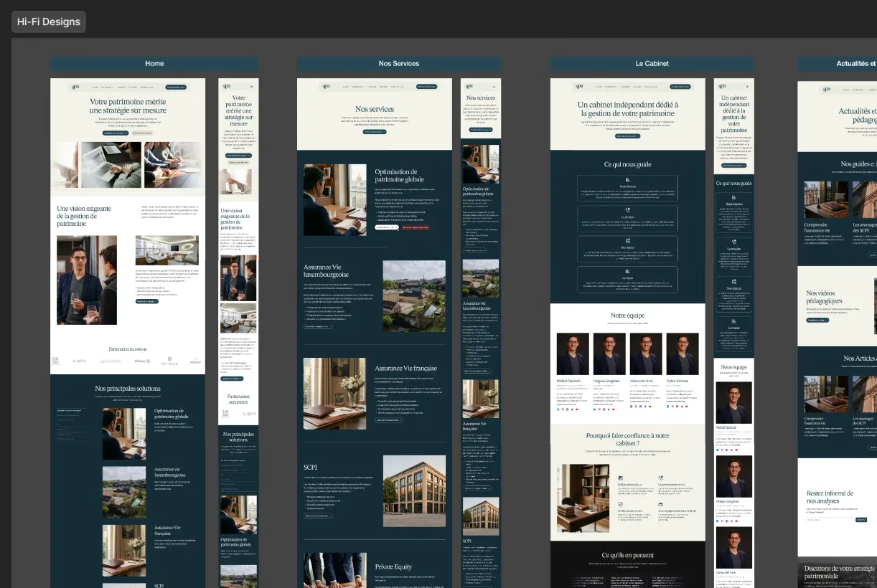Click the Nos valeurs card icon on Le Cabinet desktop
The width and height of the screenshot is (877, 588).
[628, 241]
